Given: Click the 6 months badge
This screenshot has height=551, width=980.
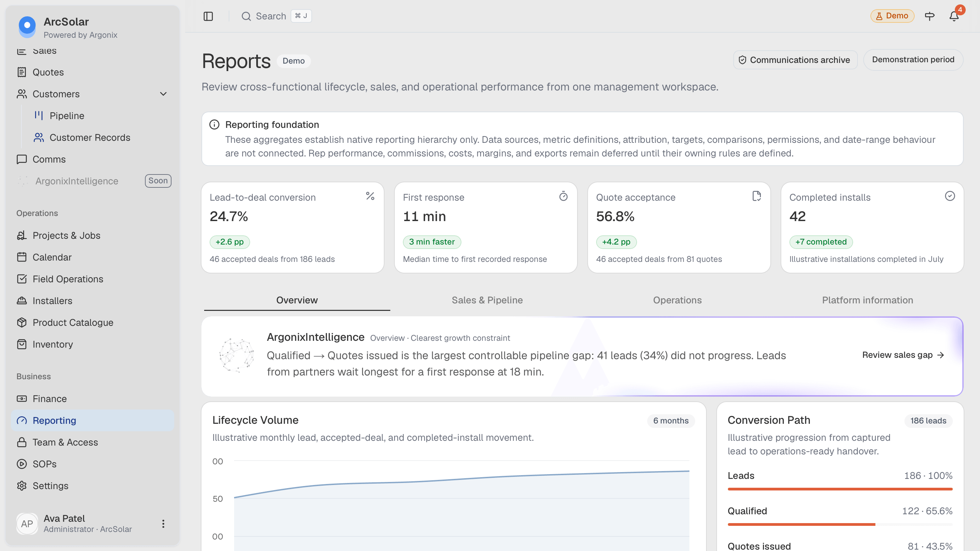Looking at the screenshot, I should (671, 421).
